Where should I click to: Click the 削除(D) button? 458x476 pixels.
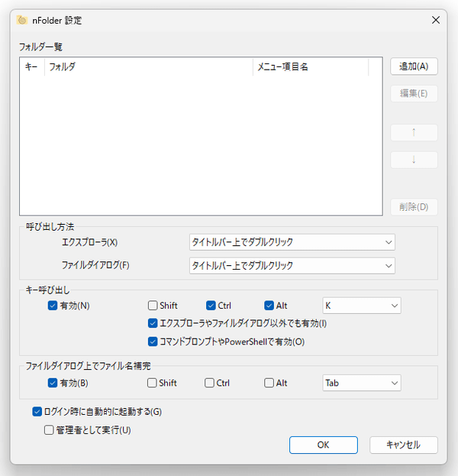(x=414, y=207)
